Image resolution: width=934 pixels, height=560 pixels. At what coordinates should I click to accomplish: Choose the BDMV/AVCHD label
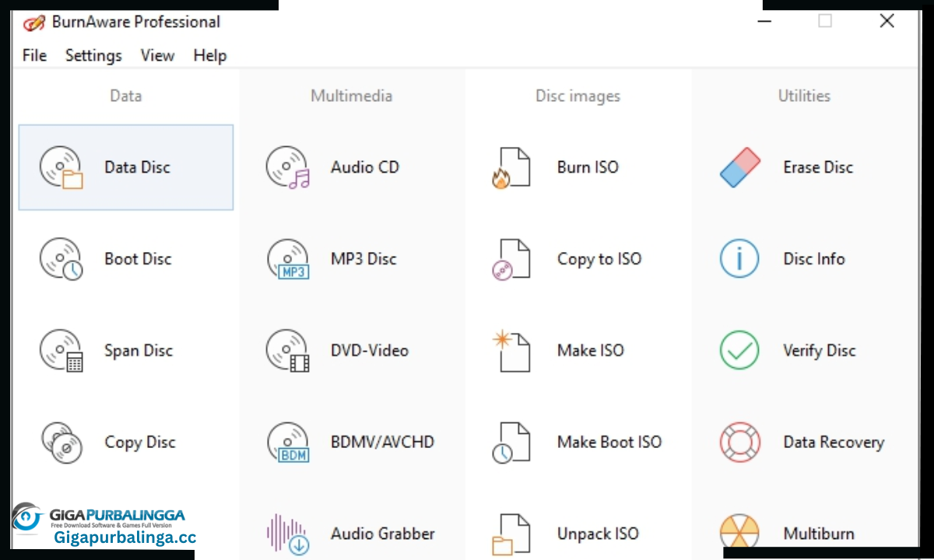coord(382,443)
